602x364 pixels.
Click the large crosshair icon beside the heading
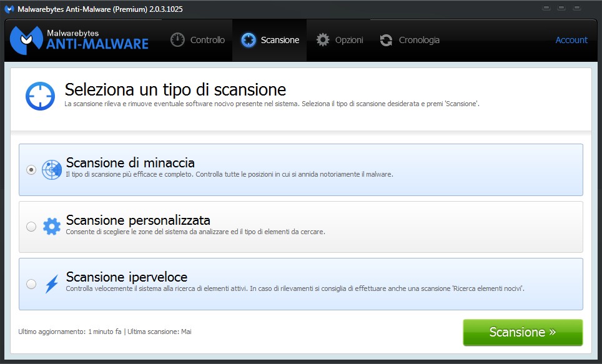click(x=41, y=96)
